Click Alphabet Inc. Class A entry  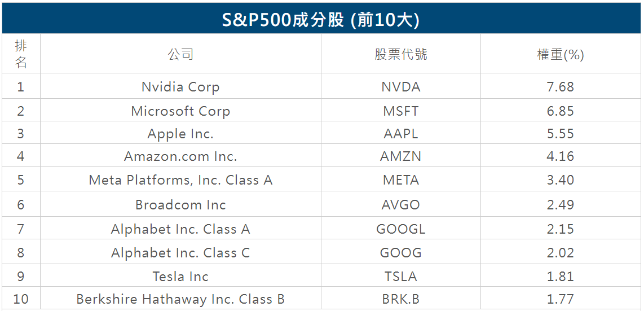point(180,229)
